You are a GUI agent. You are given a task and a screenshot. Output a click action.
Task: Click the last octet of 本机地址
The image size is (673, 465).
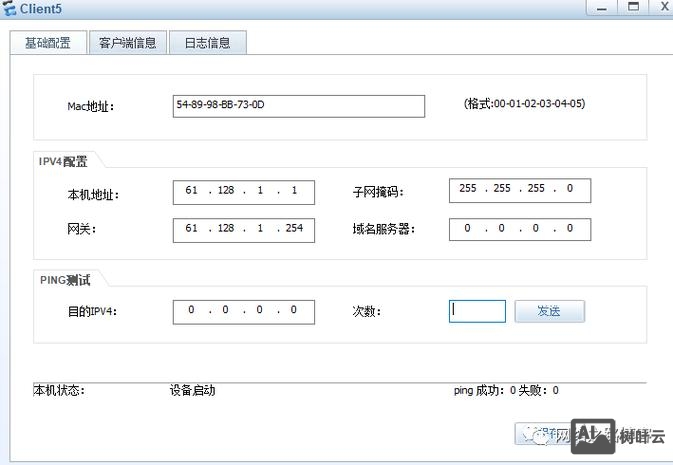(294, 191)
